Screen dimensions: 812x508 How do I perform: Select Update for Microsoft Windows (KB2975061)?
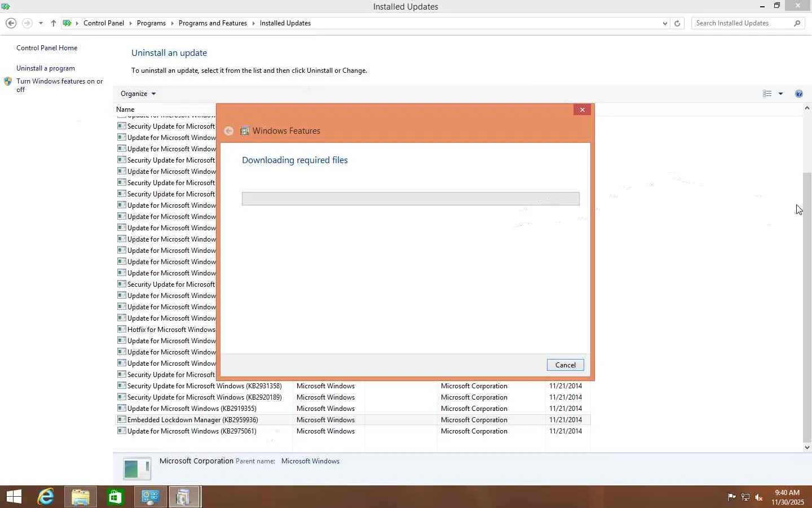(353, 431)
